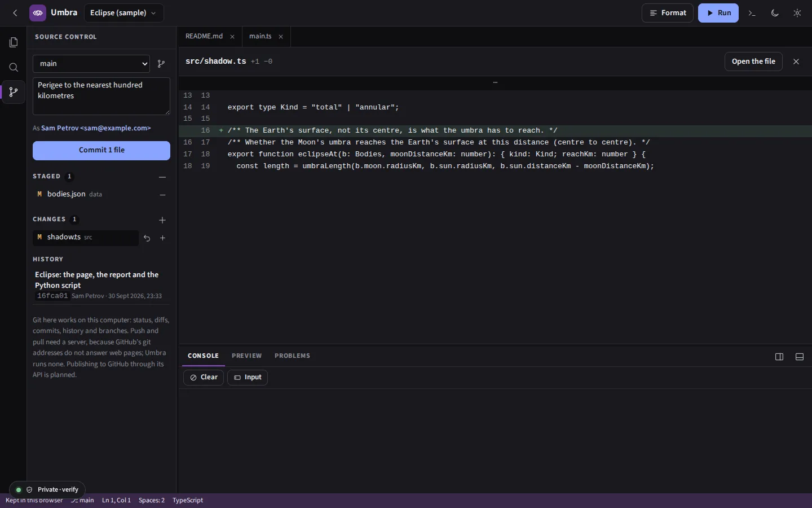
Task: Select changed file shadow.ts
Action: (86, 238)
